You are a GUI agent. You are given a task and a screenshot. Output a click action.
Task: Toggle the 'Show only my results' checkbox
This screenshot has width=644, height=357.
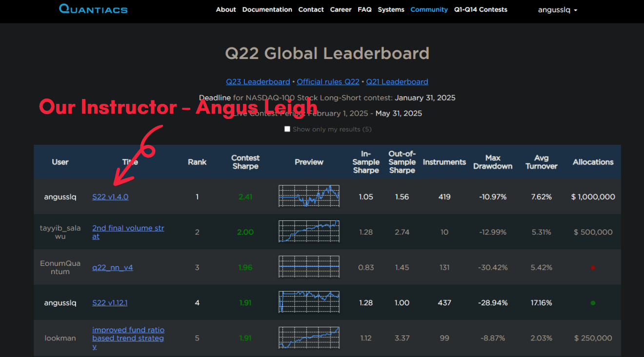coord(287,129)
